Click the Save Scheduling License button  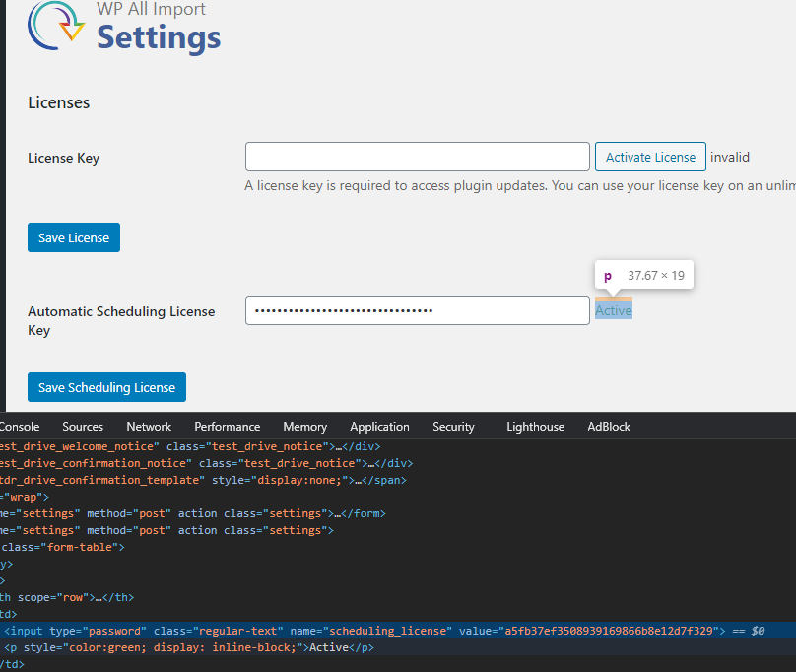pos(106,387)
